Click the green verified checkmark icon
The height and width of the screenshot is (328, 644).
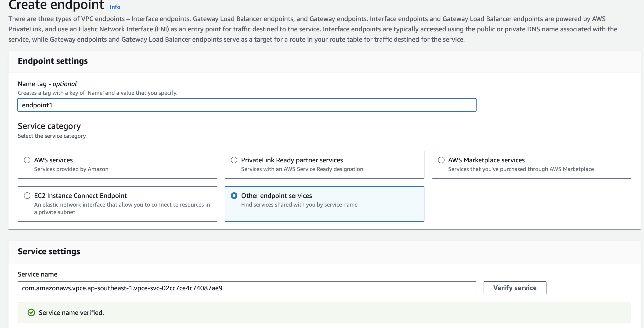(x=31, y=313)
